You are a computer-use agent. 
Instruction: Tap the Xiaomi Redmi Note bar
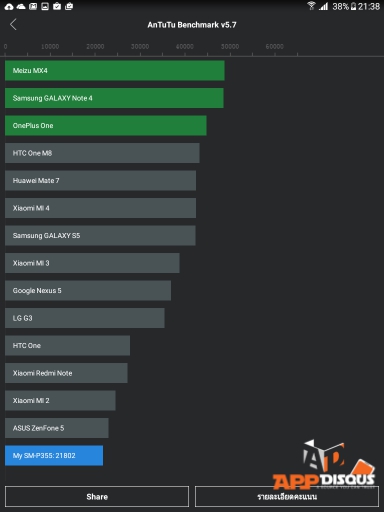tap(66, 373)
